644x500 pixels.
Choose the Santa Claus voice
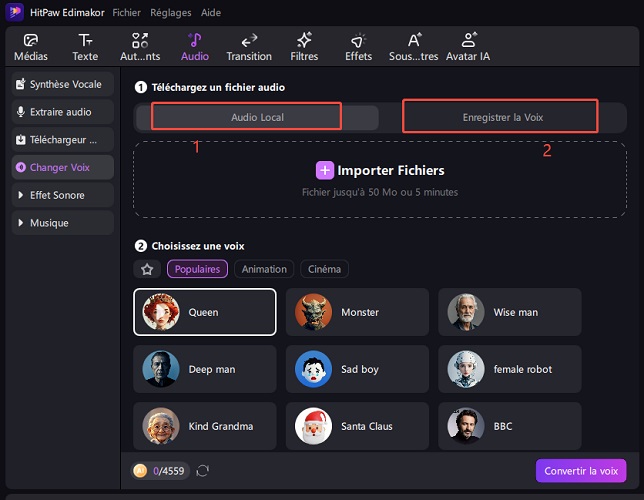click(356, 426)
